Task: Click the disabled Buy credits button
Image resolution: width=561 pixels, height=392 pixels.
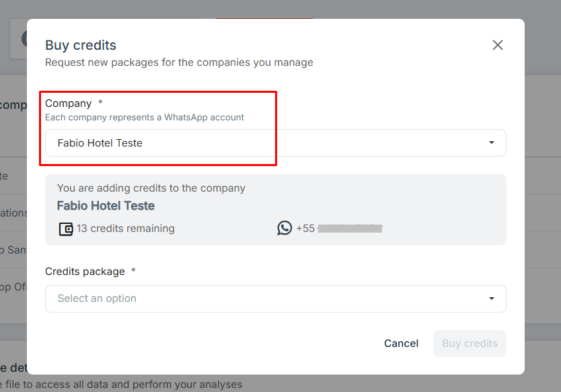Action: (x=470, y=344)
